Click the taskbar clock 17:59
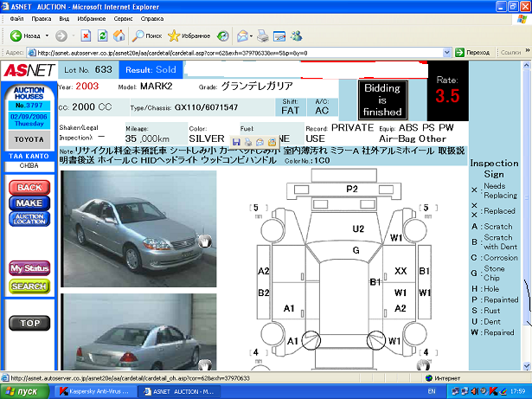This screenshot has width=532, height=399. (517, 391)
